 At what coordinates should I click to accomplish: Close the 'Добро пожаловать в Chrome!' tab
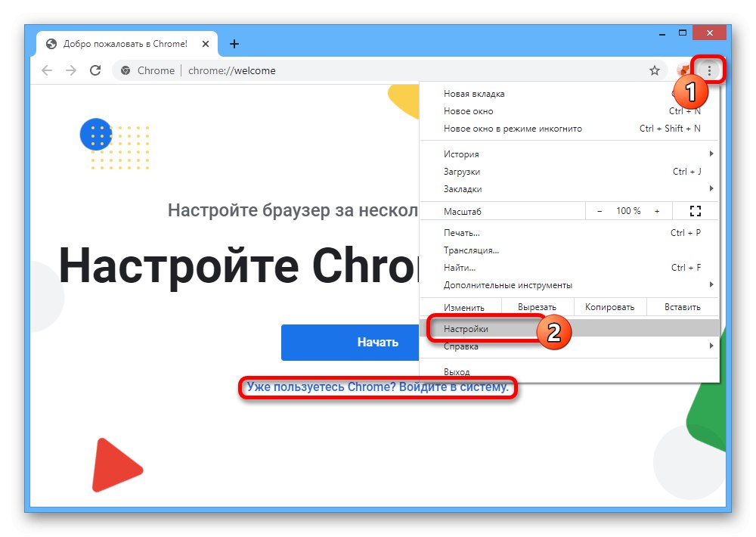(206, 44)
